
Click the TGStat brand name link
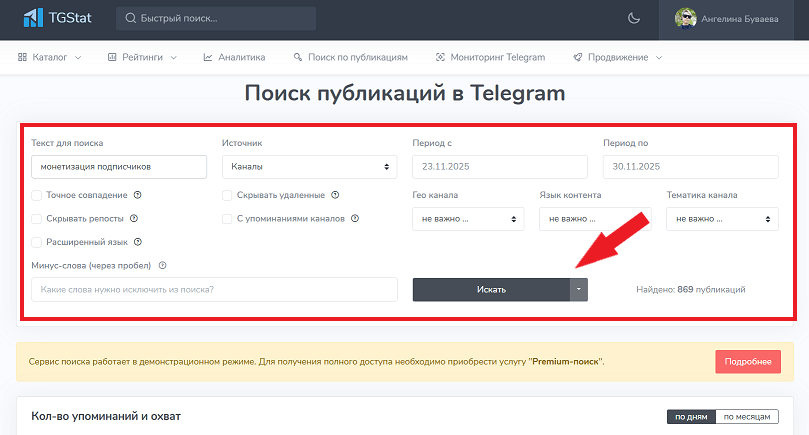(70, 18)
